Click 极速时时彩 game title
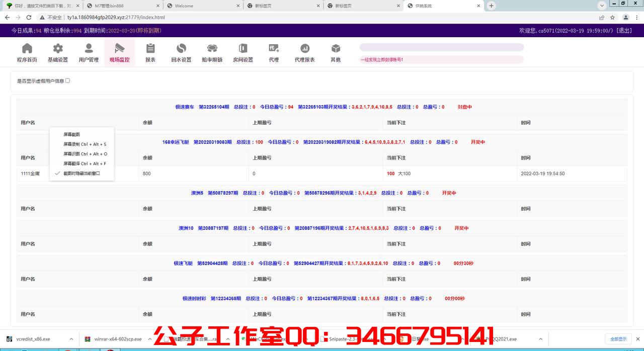The image size is (644, 351). (194, 299)
